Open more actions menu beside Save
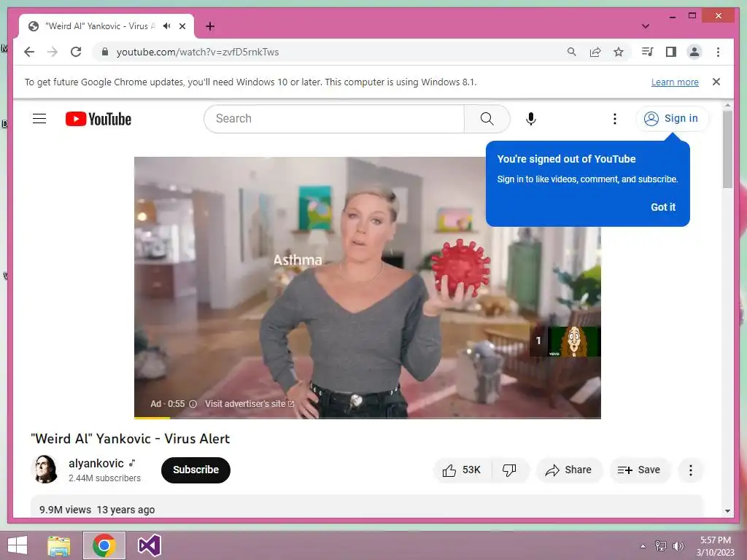747x560 pixels. pos(690,470)
